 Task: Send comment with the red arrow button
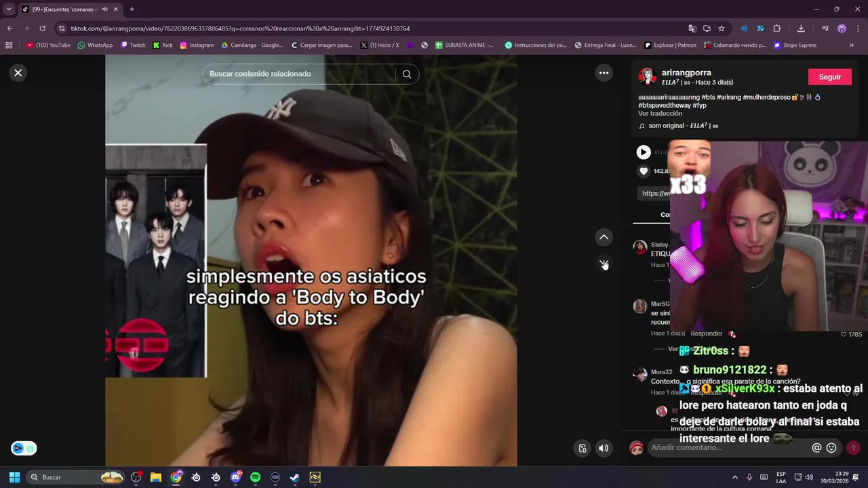click(853, 447)
